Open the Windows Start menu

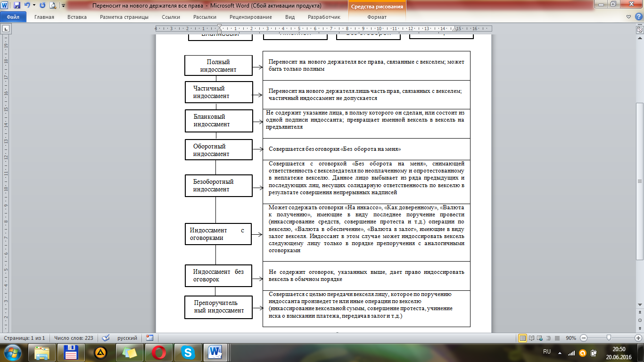click(x=12, y=353)
